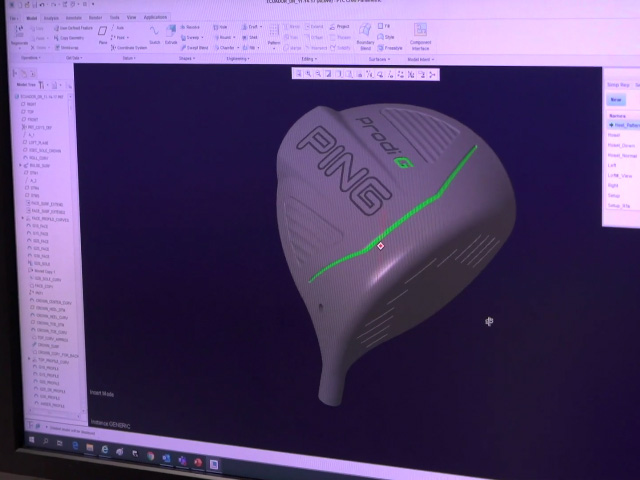The image size is (640, 480).
Task: Click Zoom Out on graphics toolbar
Action: [318, 74]
